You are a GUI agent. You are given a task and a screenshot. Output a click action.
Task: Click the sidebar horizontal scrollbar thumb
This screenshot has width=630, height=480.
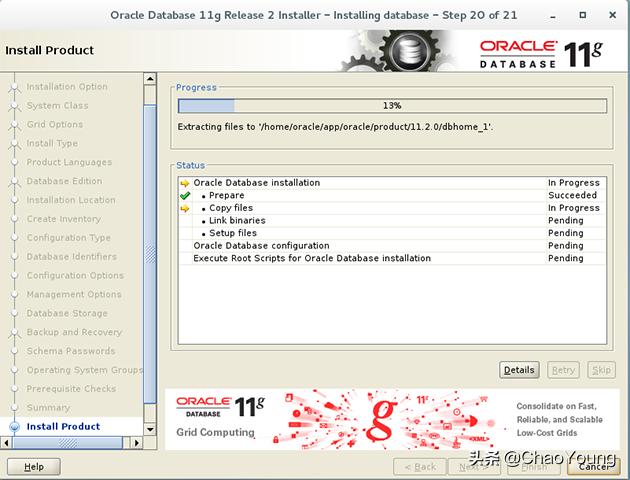(x=68, y=443)
